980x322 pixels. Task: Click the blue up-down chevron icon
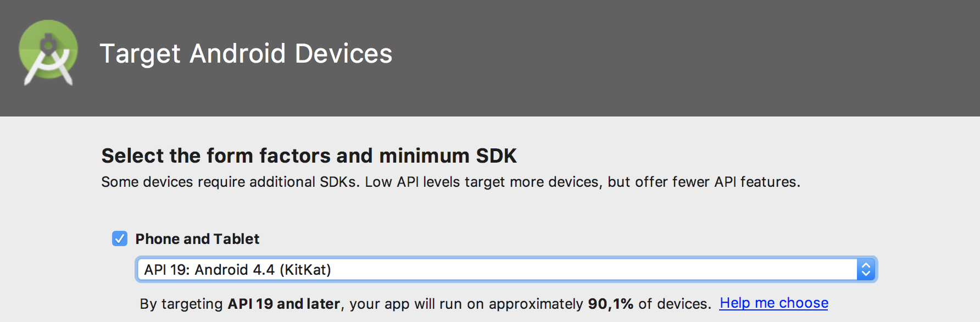[x=866, y=270]
